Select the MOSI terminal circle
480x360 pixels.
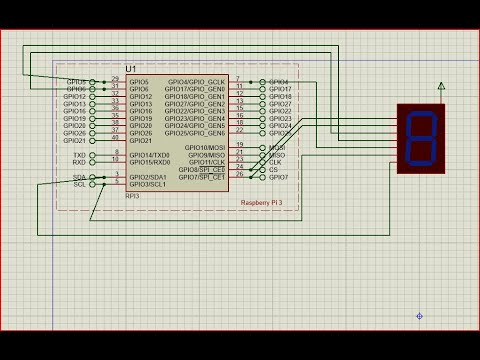click(263, 148)
